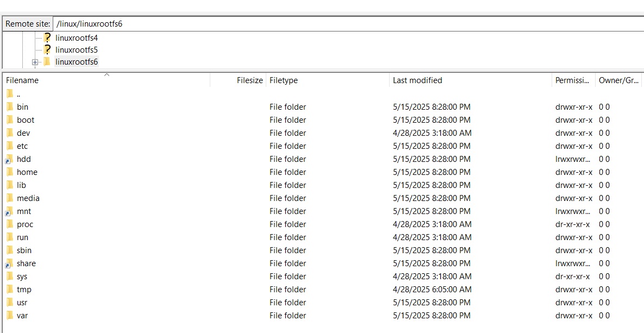Select the sbin filename

click(x=24, y=250)
